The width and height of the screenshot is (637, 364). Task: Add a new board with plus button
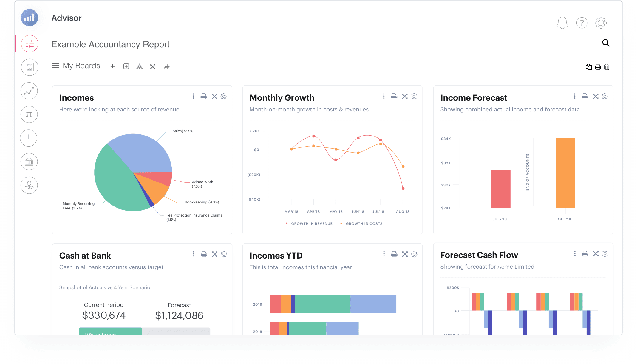[x=113, y=66]
